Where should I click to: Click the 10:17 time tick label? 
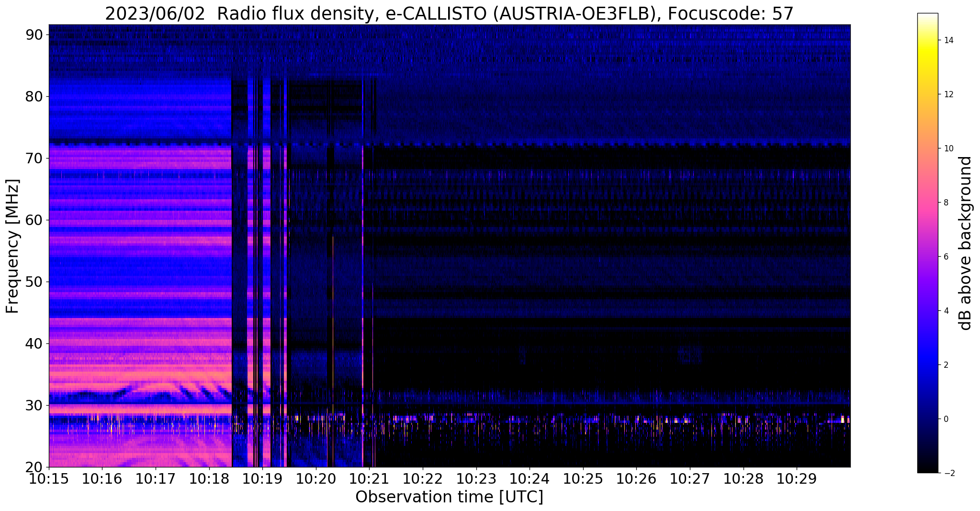[x=156, y=478]
